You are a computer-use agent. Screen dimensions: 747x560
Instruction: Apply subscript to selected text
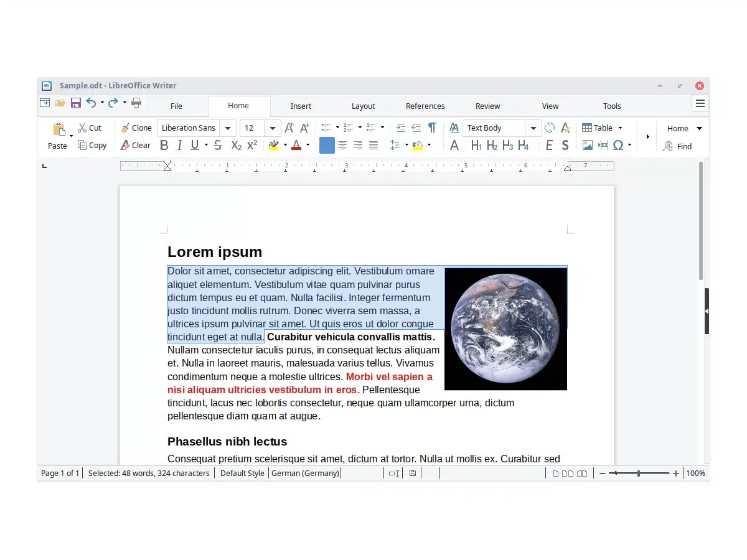[x=236, y=146]
